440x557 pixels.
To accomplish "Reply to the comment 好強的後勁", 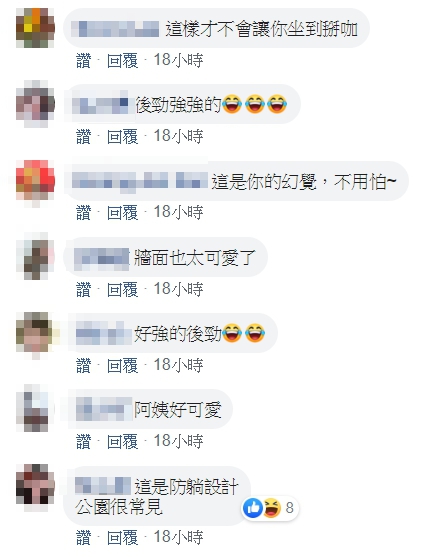I will pyautogui.click(x=123, y=365).
